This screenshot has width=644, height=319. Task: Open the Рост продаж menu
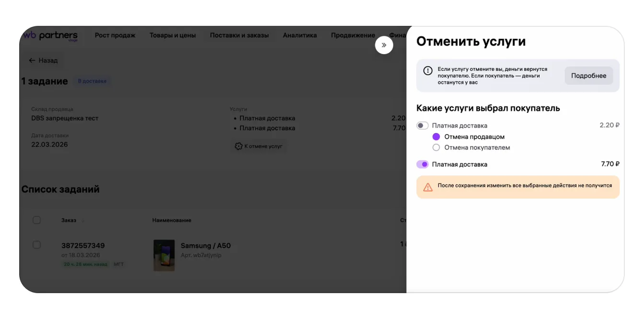[115, 35]
